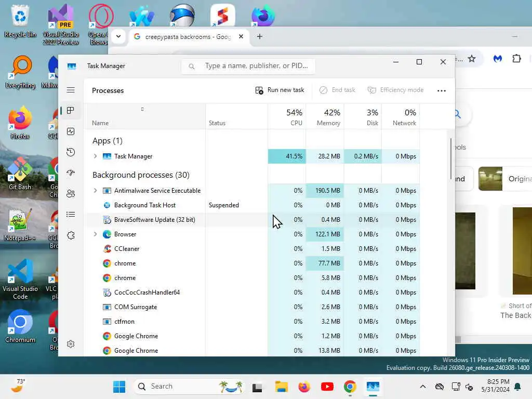The width and height of the screenshot is (532, 399).
Task: Open clock and date in taskbar
Action: 495,386
